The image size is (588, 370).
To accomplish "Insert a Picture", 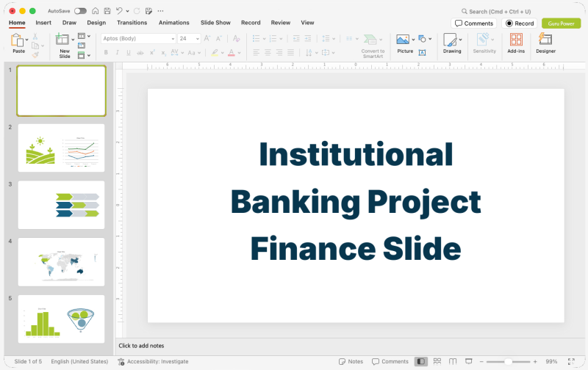I will 403,40.
